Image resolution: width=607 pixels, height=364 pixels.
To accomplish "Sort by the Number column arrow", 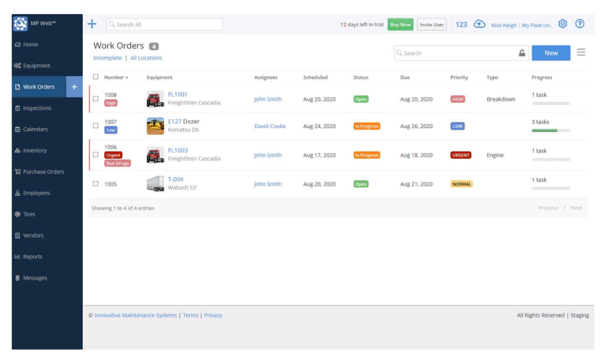I will tap(127, 78).
